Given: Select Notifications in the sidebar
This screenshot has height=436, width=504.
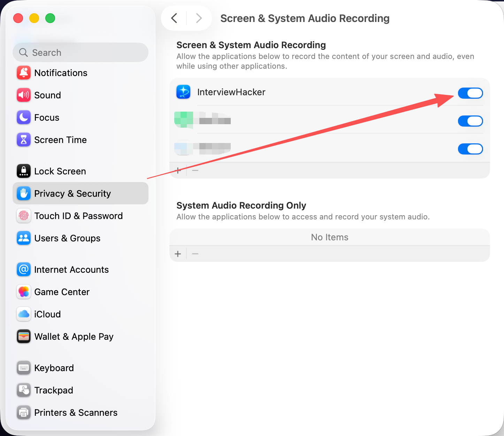Looking at the screenshot, I should tap(81, 73).
